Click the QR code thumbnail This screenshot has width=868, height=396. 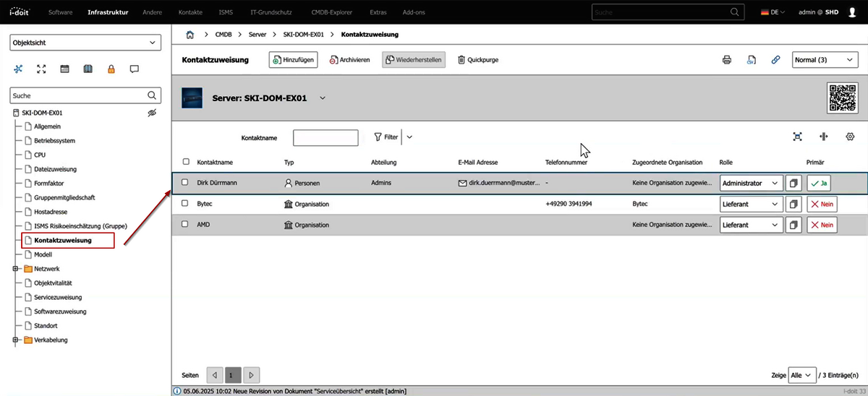843,98
